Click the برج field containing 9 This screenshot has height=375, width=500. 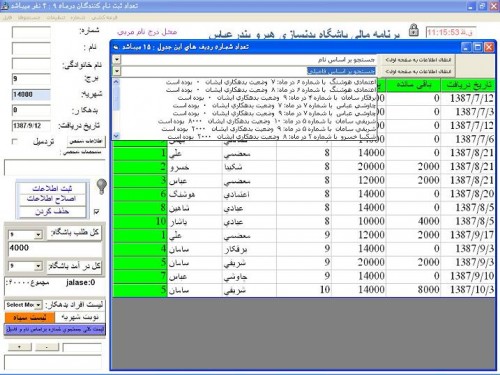[x=31, y=79]
